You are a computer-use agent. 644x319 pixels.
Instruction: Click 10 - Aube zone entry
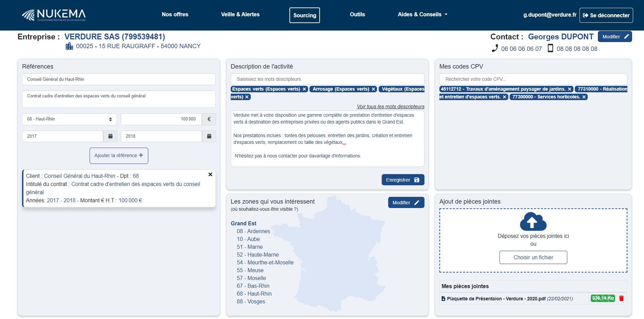click(248, 239)
